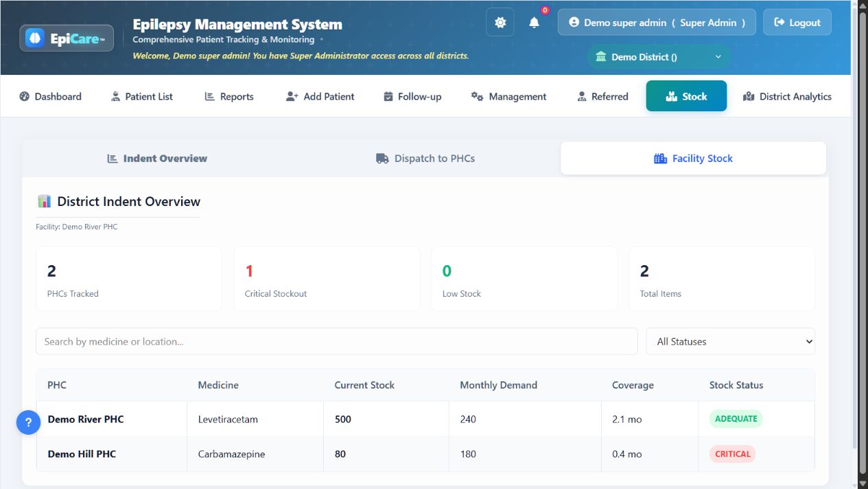Open the Follow-up label in navigation
Viewport: 868px width, 489px height.
coord(420,96)
